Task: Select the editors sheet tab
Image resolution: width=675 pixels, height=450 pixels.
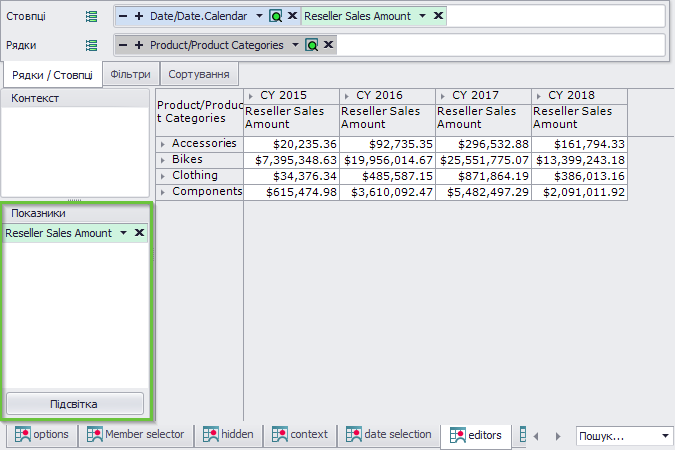Action: pos(476,435)
